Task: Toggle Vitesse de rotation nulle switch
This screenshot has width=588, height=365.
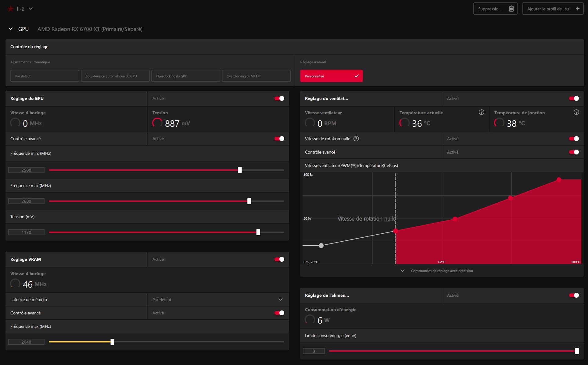Action: tap(574, 139)
